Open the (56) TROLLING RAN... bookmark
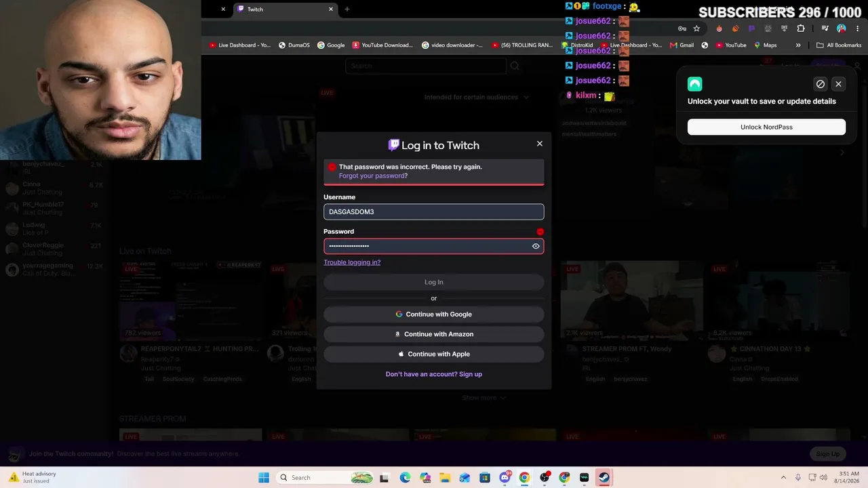 (522, 45)
